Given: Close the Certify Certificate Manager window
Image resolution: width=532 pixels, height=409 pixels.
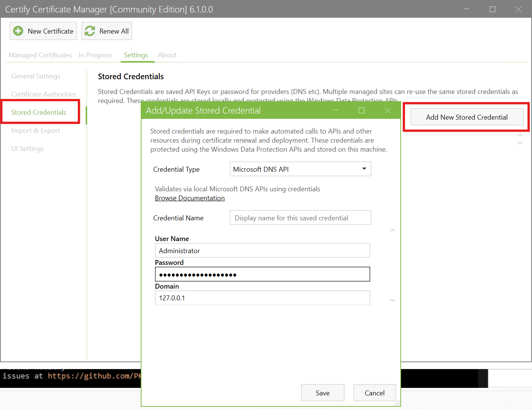Looking at the screenshot, I should pos(518,9).
